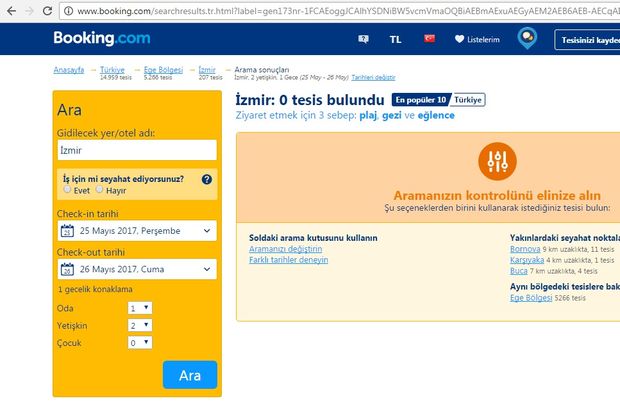Open the Yetişkin adults count dropdown
The width and height of the screenshot is (620, 410).
pos(140,325)
